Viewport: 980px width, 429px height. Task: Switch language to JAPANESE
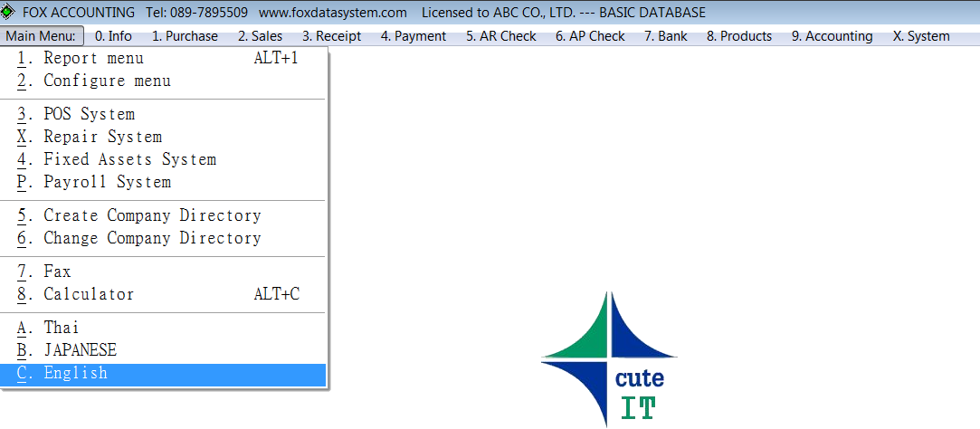[x=163, y=350]
